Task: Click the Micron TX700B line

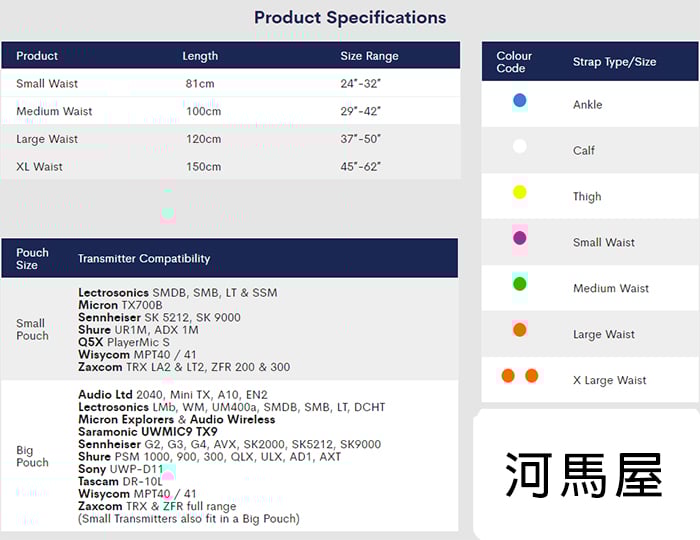Action: coord(120,305)
